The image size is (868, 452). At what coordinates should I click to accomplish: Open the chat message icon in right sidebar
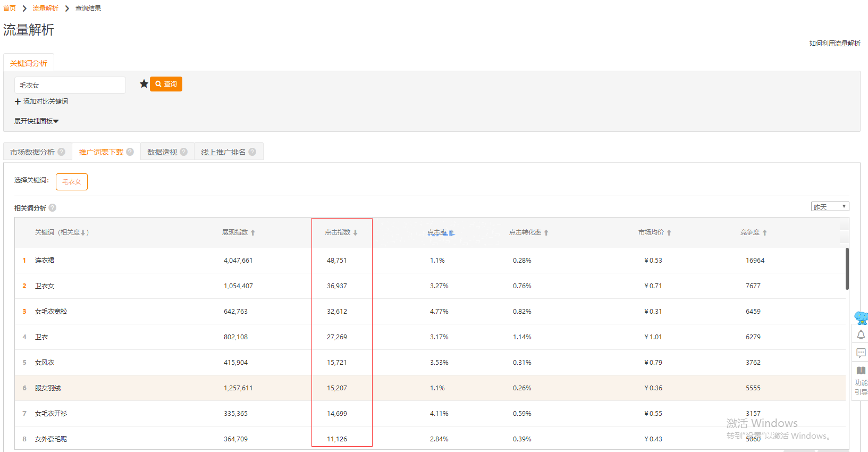click(x=861, y=353)
